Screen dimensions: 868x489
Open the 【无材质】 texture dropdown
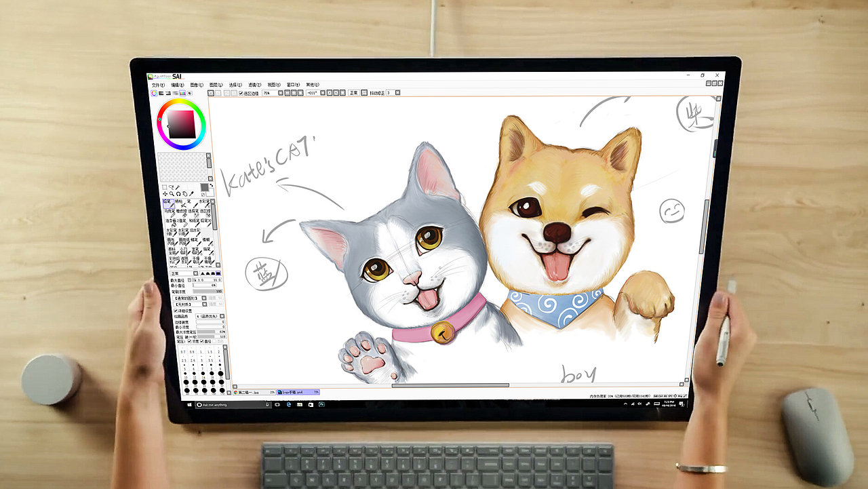[190, 305]
